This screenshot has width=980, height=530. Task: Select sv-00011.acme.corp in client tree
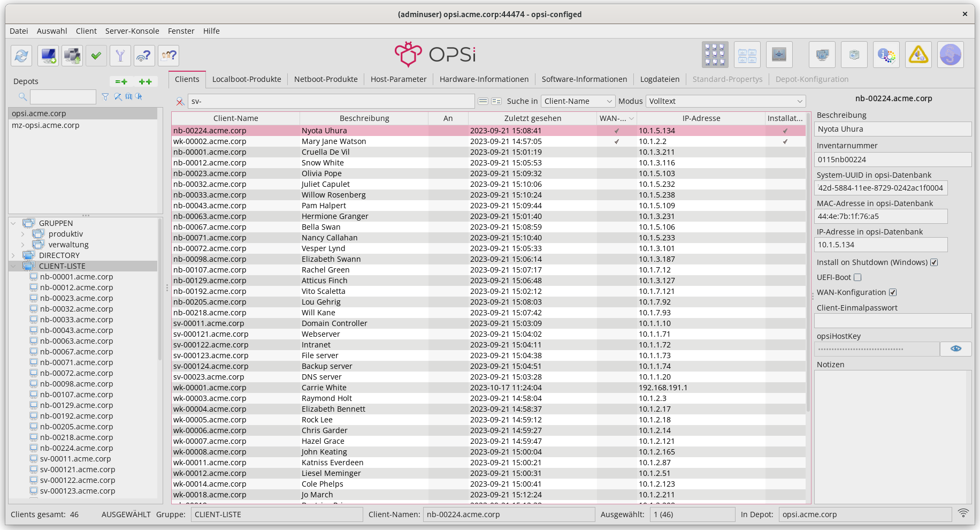75,459
